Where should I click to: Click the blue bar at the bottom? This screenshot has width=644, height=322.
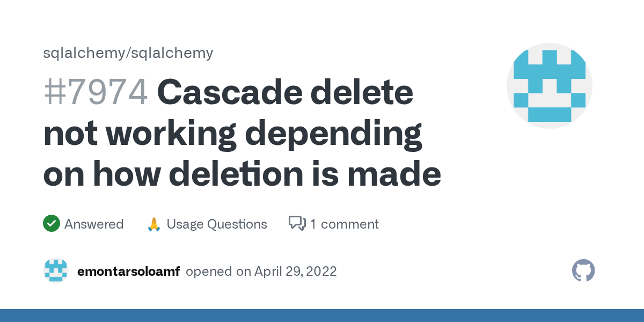tap(322, 316)
